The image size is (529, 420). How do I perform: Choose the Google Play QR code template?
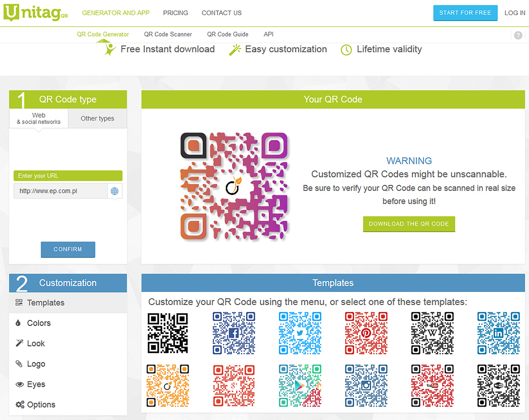pyautogui.click(x=300, y=386)
